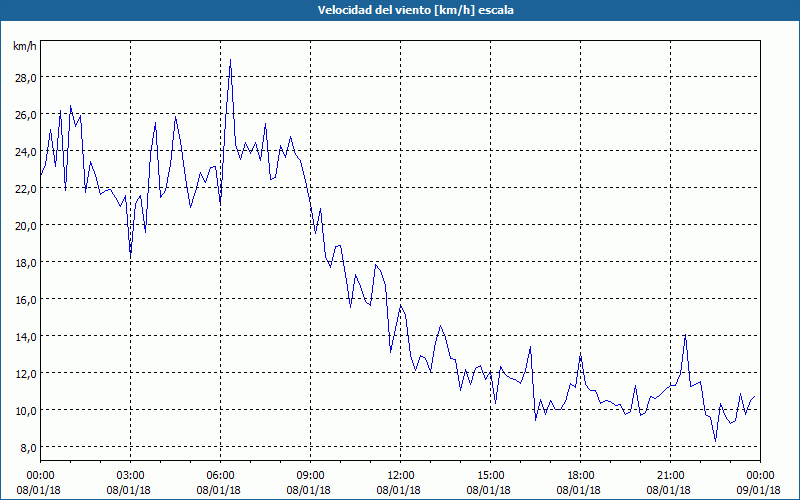The image size is (800, 500).
Task: Click the 8,0 y-axis label
Action: (x=29, y=447)
